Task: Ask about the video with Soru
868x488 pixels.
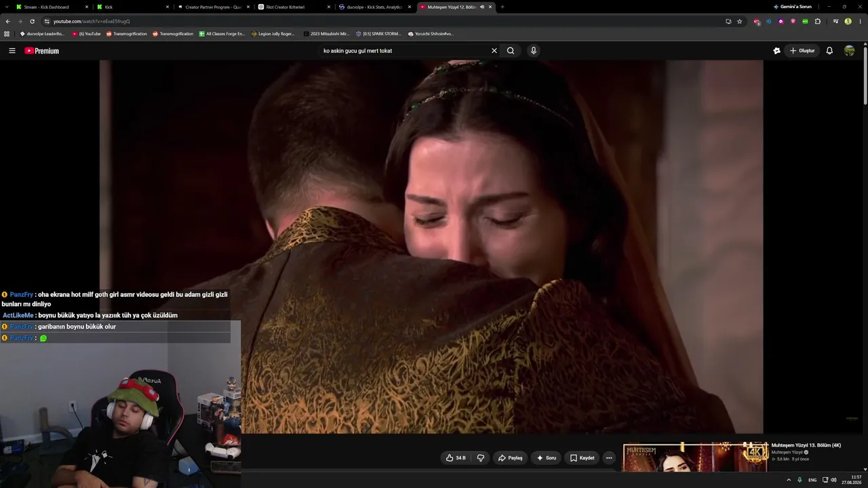Action: point(546,458)
